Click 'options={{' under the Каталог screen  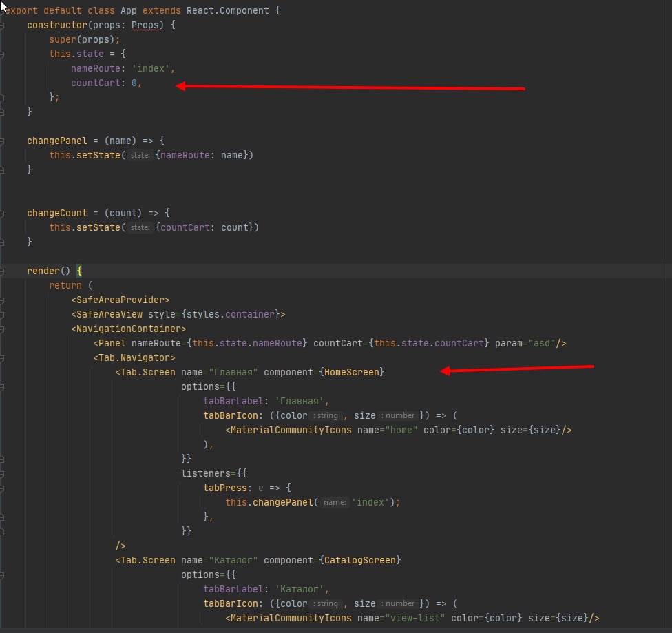(209, 574)
